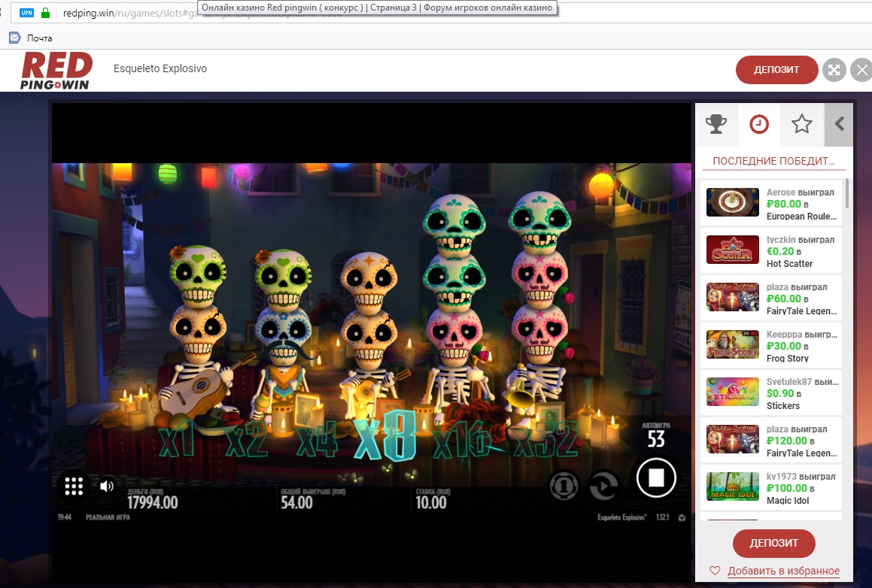Screen dimensions: 872x588
Task: Click the Esqueleto Explosivo title text
Action: [160, 68]
